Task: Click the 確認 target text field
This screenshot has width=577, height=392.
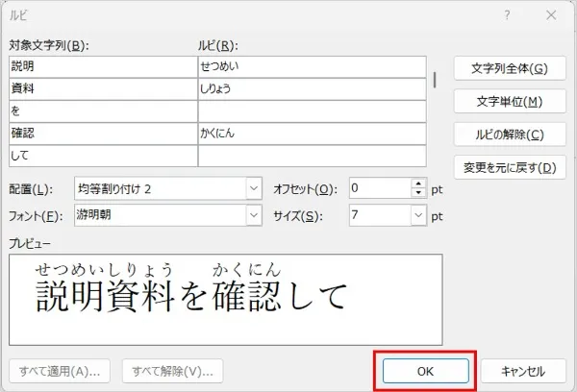Action: [x=101, y=134]
